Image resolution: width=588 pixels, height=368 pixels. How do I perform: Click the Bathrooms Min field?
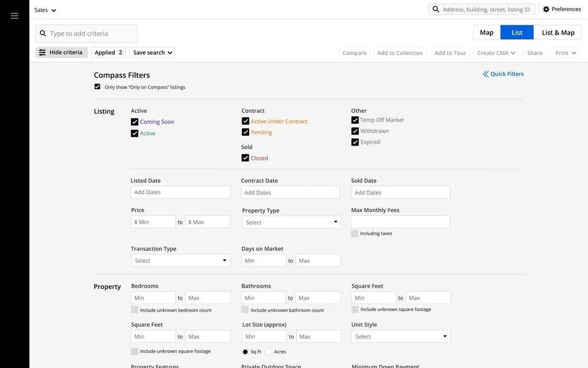(x=264, y=298)
